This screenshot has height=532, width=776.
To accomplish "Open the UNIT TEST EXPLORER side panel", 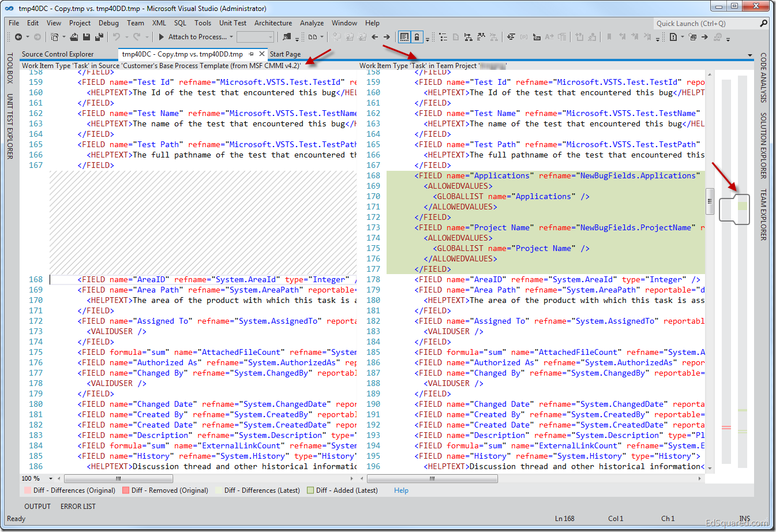I will [10, 126].
